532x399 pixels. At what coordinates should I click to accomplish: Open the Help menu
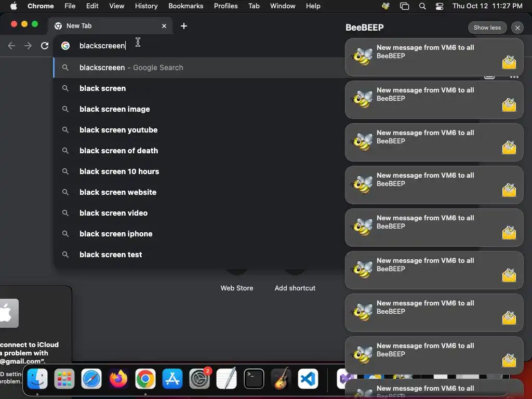[x=313, y=6]
